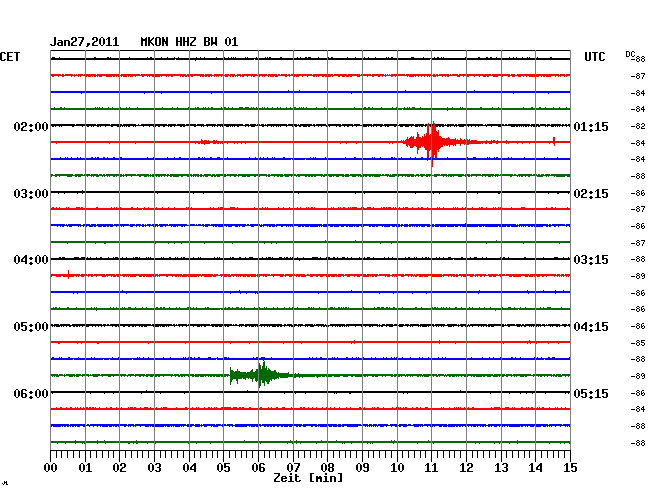Click the 01:15 UTC time label

coord(591,126)
